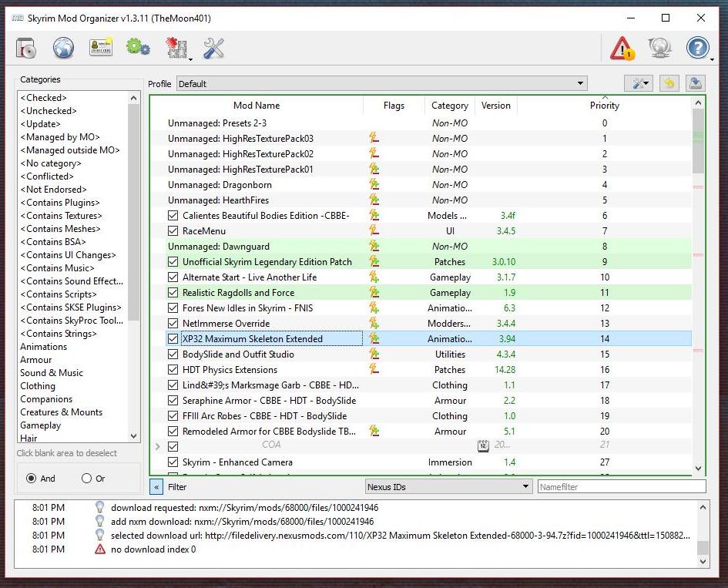
Task: Open the Nexus globe browser icon
Action: (64, 48)
